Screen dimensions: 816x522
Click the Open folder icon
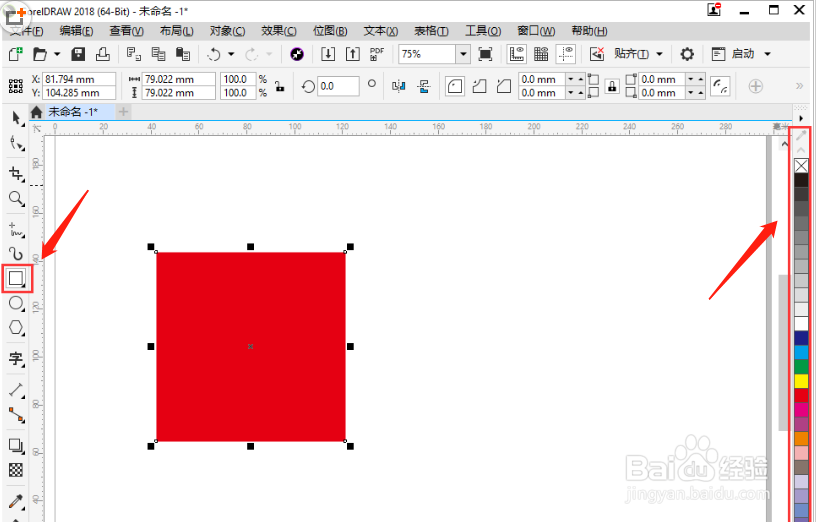point(40,54)
